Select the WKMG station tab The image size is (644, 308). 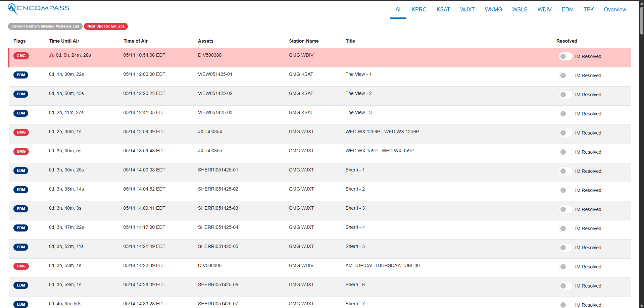pos(493,9)
